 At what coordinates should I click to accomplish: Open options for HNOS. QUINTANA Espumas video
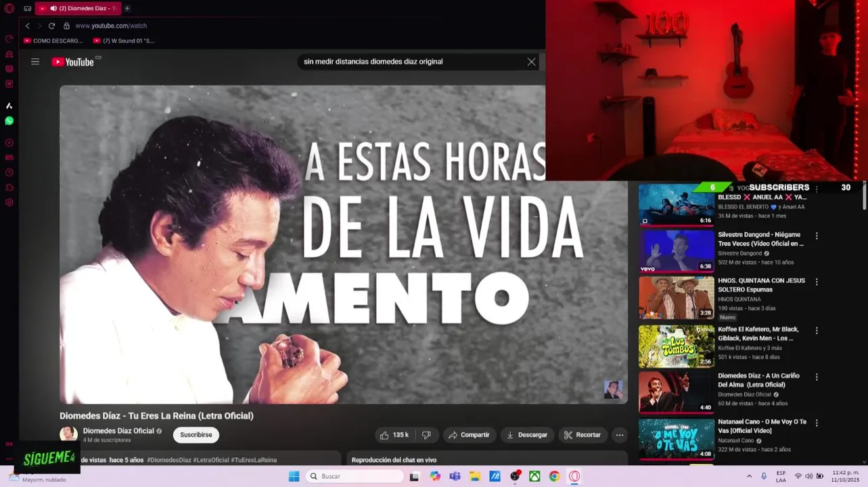(817, 281)
